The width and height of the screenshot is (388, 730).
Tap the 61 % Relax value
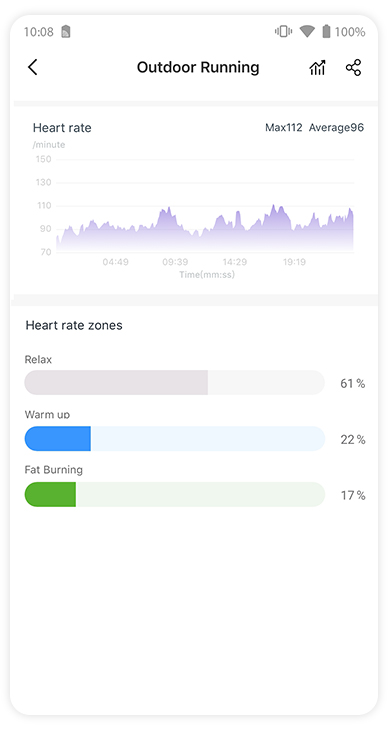[353, 384]
